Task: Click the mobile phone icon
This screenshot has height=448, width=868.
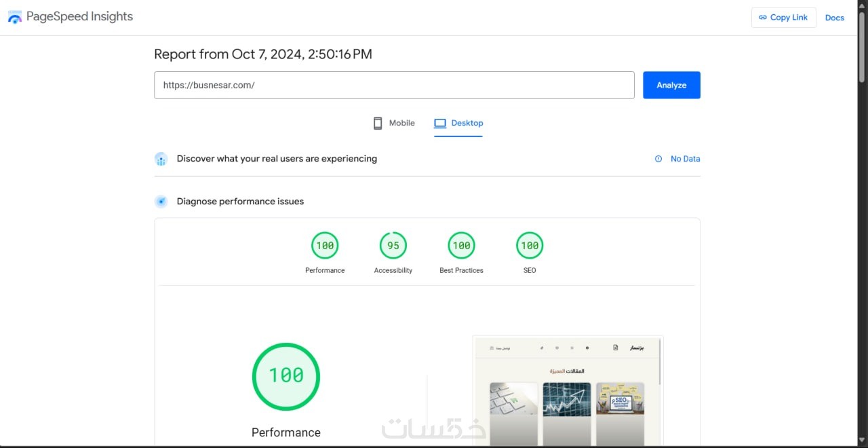Action: click(x=378, y=123)
